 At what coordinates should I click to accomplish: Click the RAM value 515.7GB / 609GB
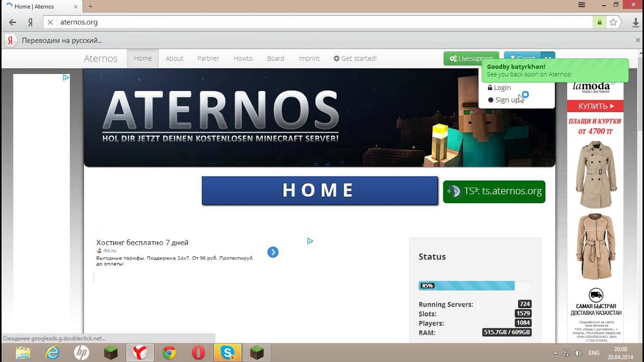(x=507, y=332)
